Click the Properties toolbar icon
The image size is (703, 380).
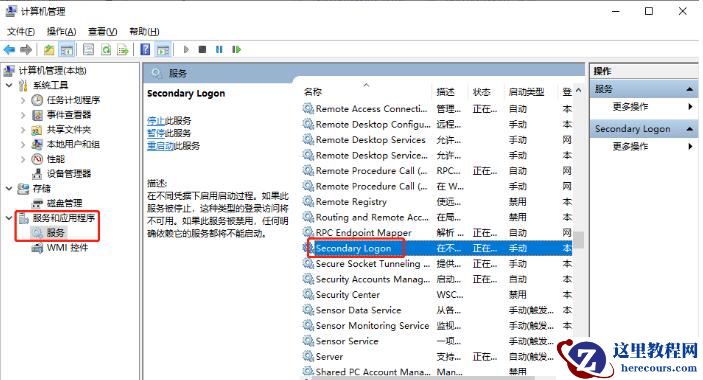88,49
